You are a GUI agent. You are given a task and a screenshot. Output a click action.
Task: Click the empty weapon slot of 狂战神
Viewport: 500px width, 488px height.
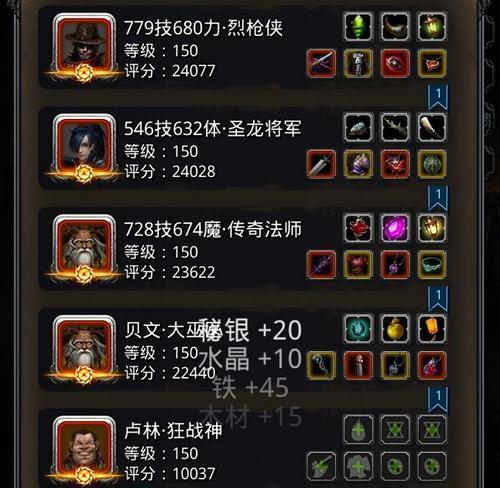point(321,466)
